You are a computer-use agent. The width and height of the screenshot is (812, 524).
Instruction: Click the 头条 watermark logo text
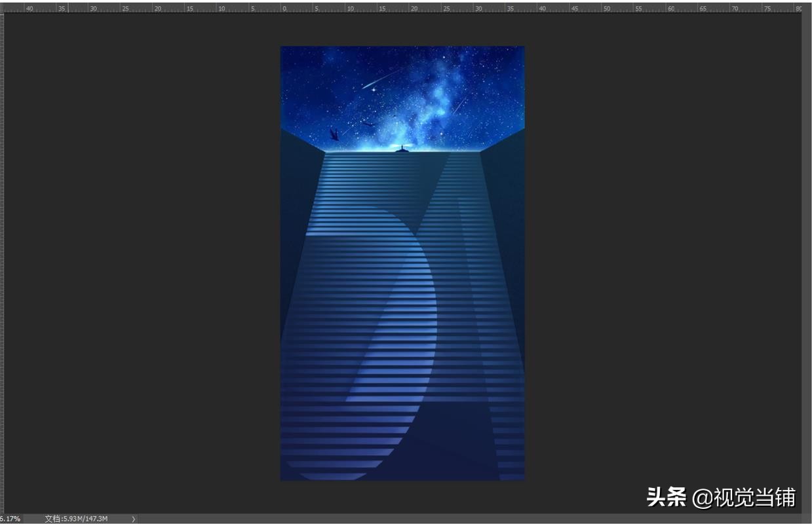pos(666,497)
